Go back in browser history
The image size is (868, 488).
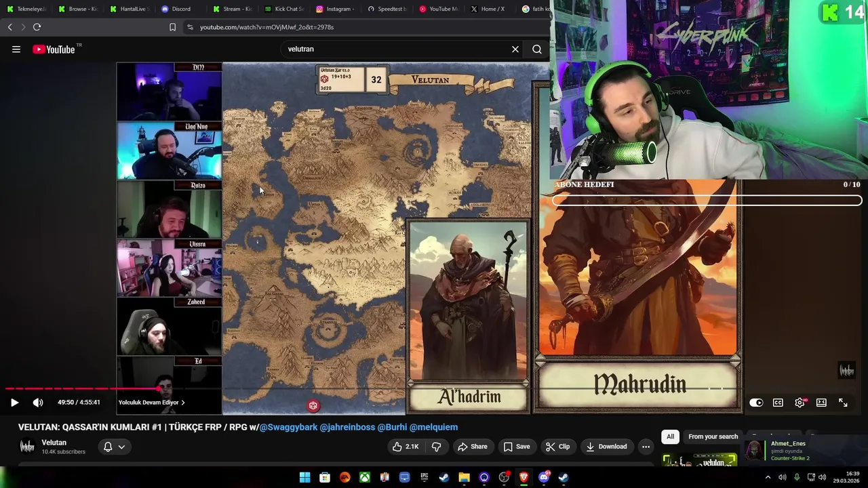click(9, 27)
